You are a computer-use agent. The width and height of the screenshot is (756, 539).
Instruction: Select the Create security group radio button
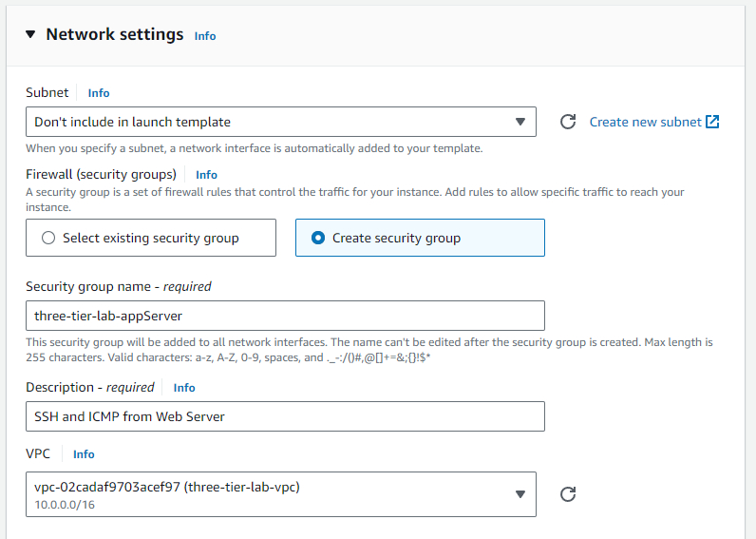pyautogui.click(x=319, y=238)
